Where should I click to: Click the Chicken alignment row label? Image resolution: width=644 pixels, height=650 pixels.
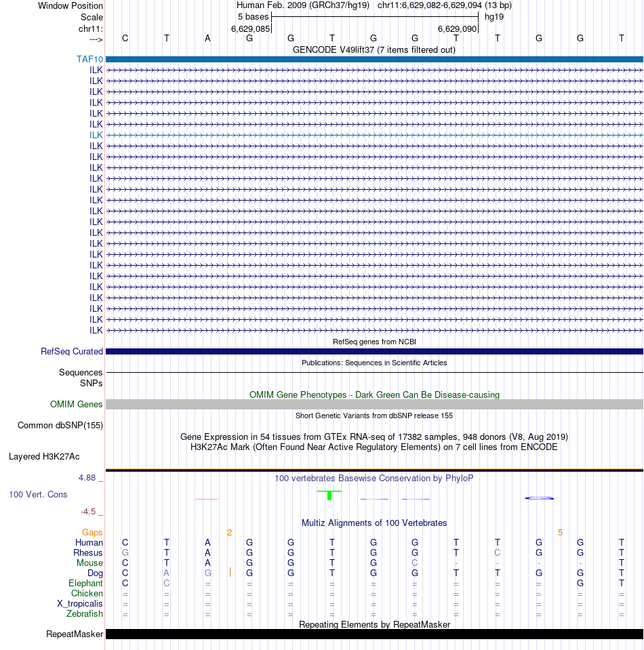coord(87,593)
